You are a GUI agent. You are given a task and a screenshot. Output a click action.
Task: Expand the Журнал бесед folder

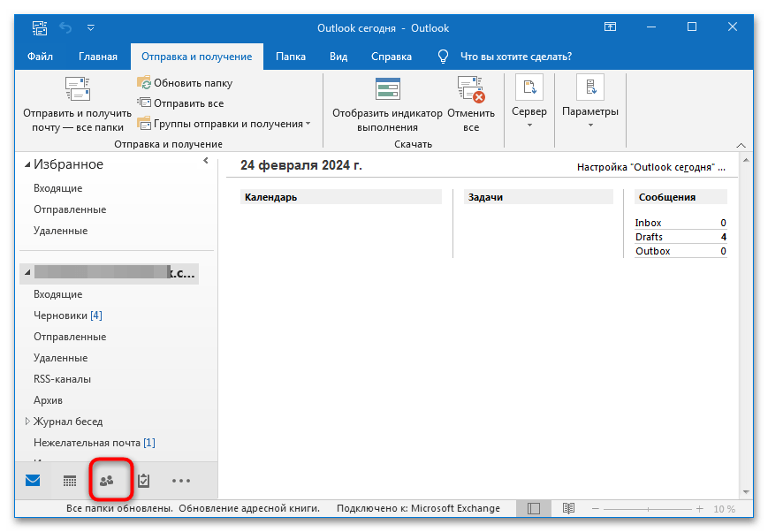coord(27,421)
